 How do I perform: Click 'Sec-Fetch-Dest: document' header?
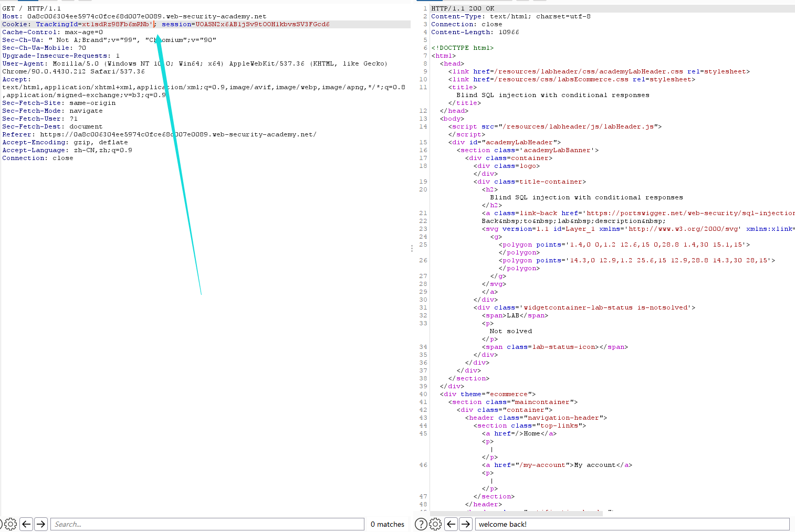tap(53, 126)
